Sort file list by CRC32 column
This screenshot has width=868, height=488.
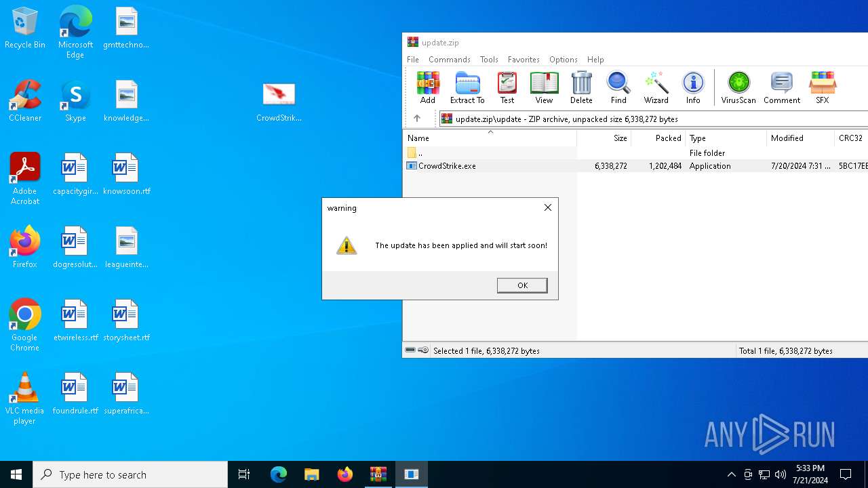[851, 138]
